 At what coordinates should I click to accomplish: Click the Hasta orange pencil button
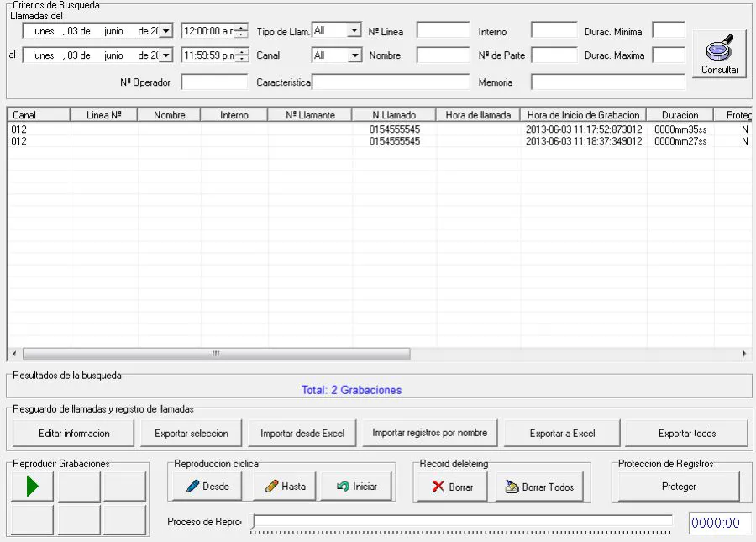(286, 486)
